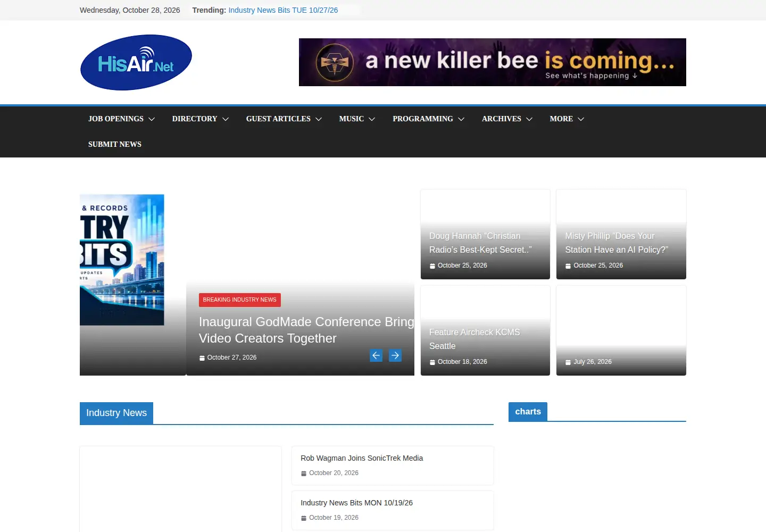Screen dimensions: 766x532
Task: Click date October 25, 2026 on Doug Hannah card
Action: click(x=462, y=265)
